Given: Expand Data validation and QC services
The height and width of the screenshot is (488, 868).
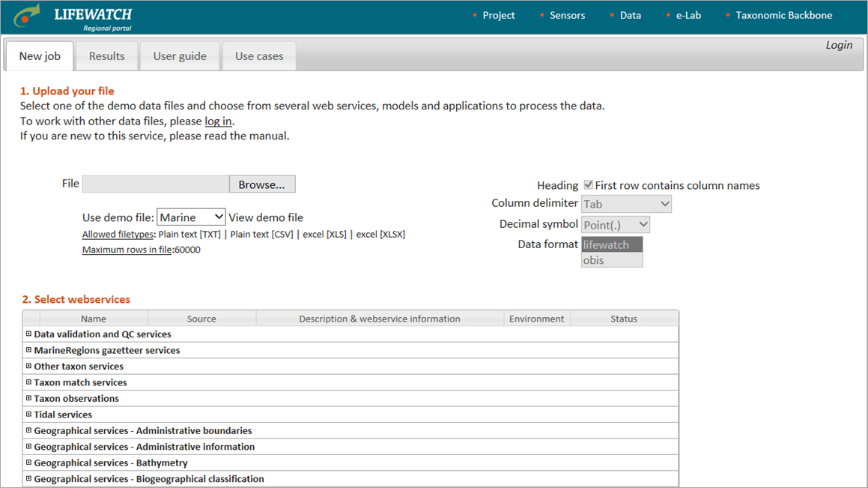Looking at the screenshot, I should [x=29, y=334].
